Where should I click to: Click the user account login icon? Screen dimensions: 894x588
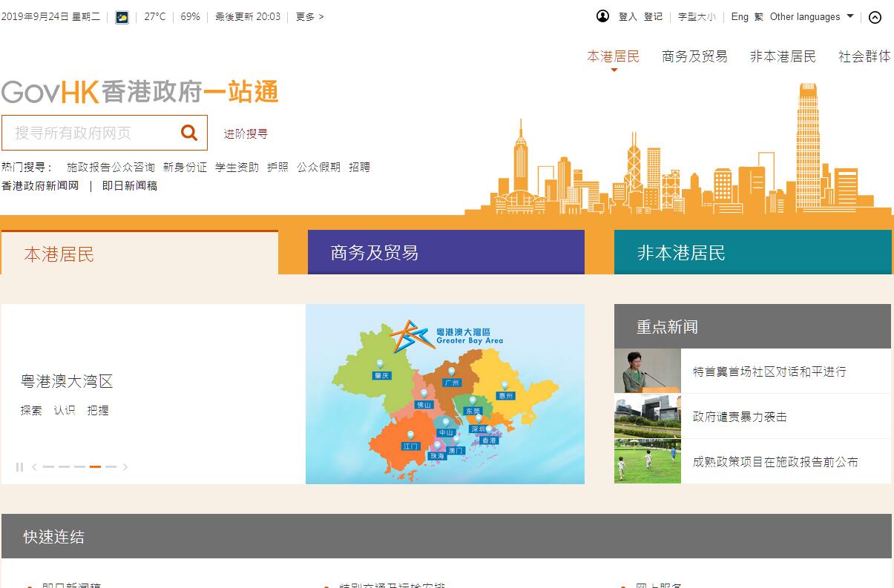pyautogui.click(x=602, y=16)
